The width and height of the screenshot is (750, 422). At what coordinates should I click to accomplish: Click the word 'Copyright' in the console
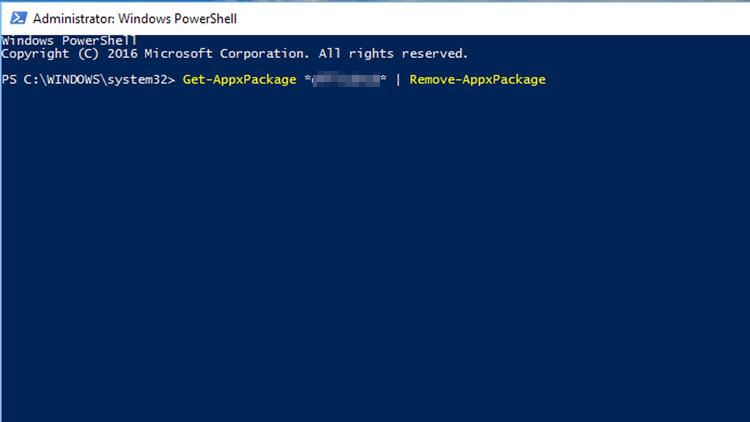(x=35, y=54)
